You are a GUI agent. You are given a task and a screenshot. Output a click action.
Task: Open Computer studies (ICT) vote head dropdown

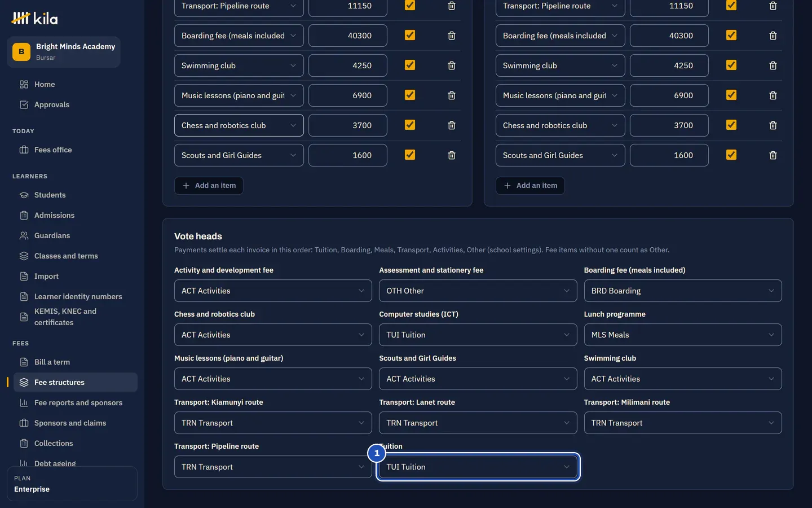(478, 335)
